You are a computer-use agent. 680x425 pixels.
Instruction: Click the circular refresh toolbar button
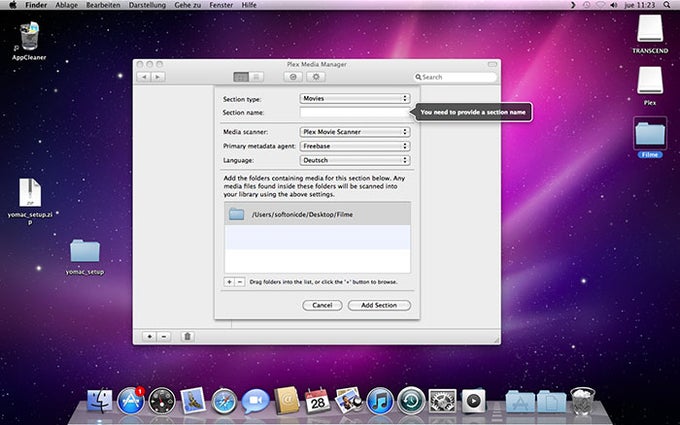pyautogui.click(x=293, y=77)
